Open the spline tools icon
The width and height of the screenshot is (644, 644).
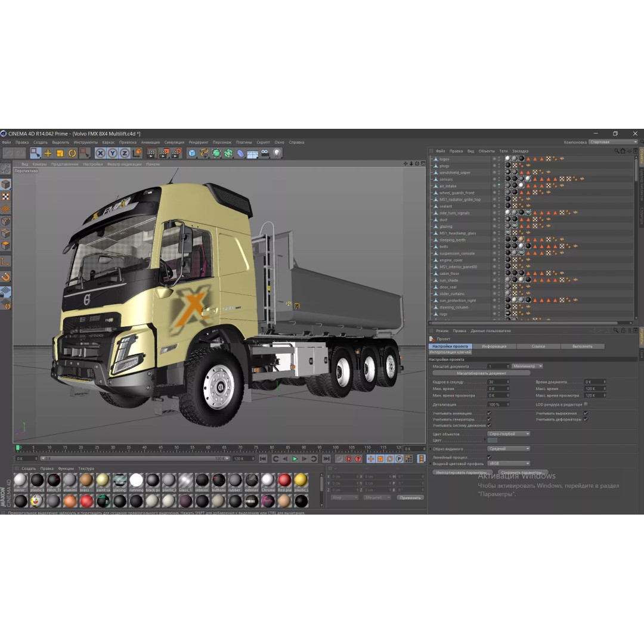tap(204, 154)
